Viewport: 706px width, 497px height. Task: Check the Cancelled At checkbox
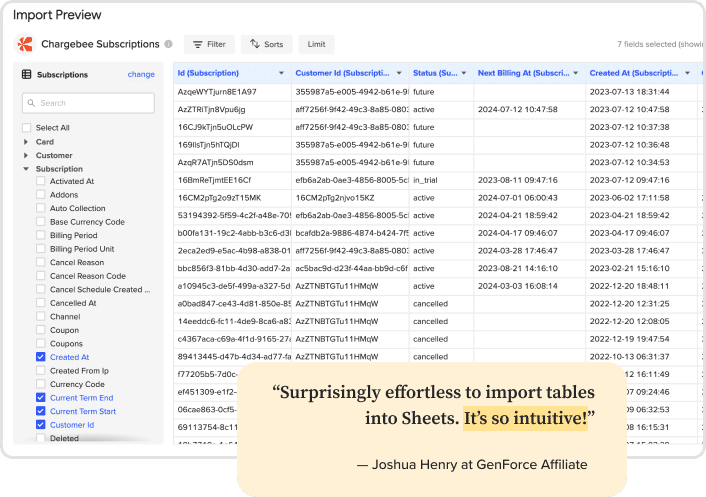41,303
